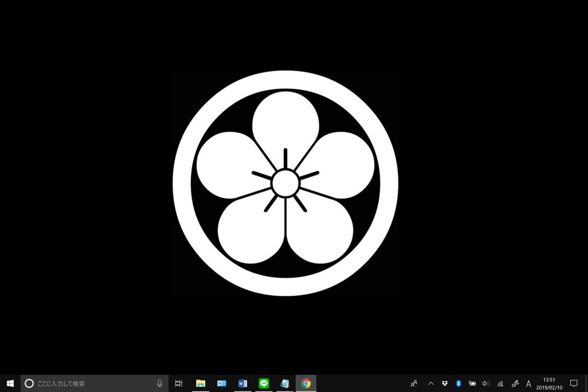The height and width of the screenshot is (392, 588).
Task: Open the Windows Start menu
Action: 10,383
